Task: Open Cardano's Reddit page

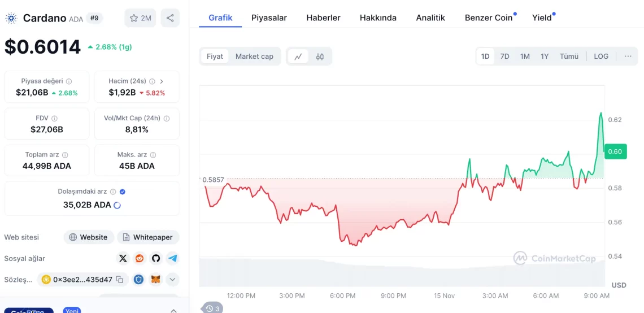Action: pos(140,258)
